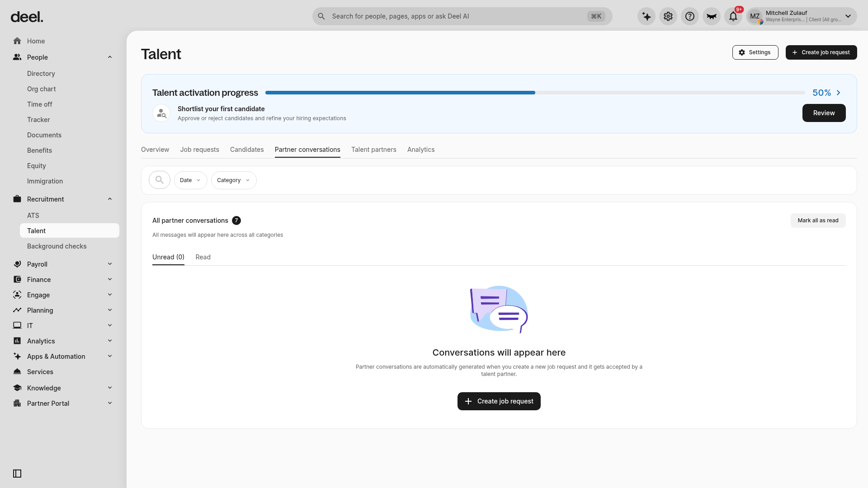Open the Read conversations tab
Screen dimensions: 868x488
pos(203,257)
